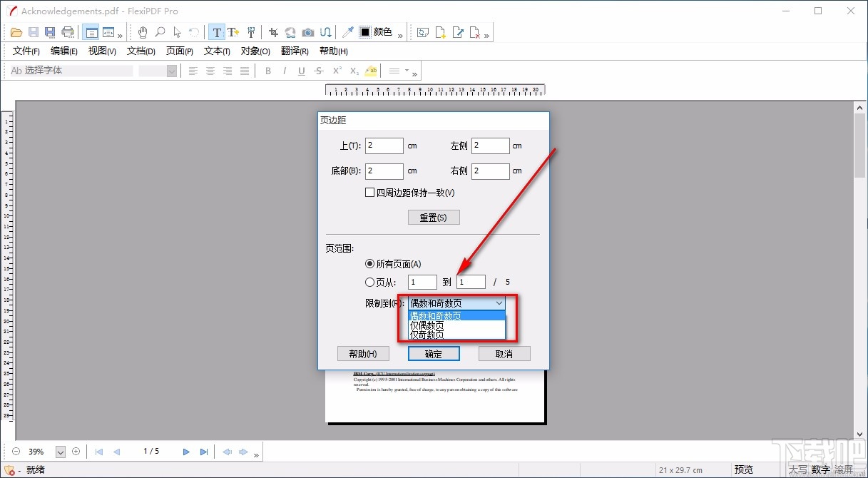This screenshot has height=478, width=868.
Task: Select the Edit Text tool
Action: click(217, 32)
